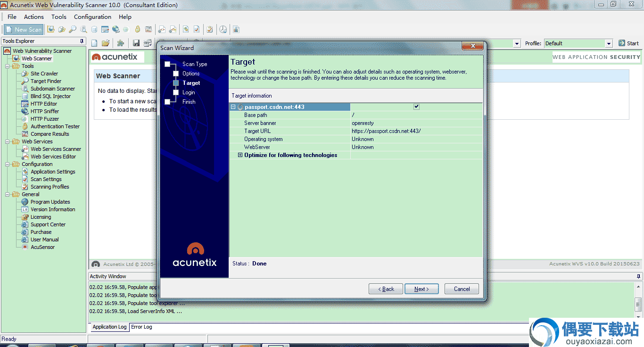Collapse the passport.csdn.net:443 target node
644x347 pixels.
pyautogui.click(x=233, y=107)
